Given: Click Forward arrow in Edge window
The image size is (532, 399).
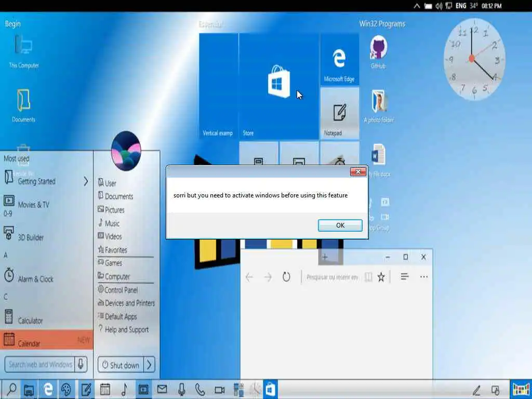Looking at the screenshot, I should (268, 277).
